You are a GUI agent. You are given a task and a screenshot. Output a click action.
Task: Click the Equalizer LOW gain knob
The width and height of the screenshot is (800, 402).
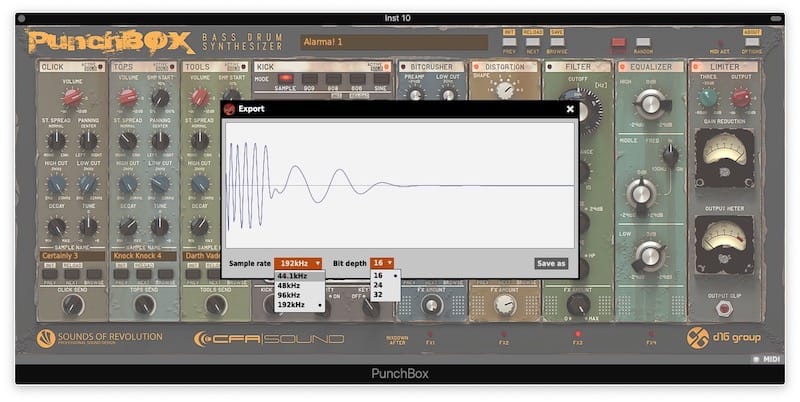click(649, 255)
